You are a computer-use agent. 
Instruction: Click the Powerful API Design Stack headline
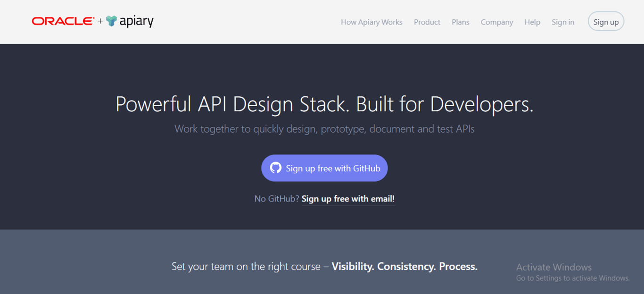tap(324, 104)
